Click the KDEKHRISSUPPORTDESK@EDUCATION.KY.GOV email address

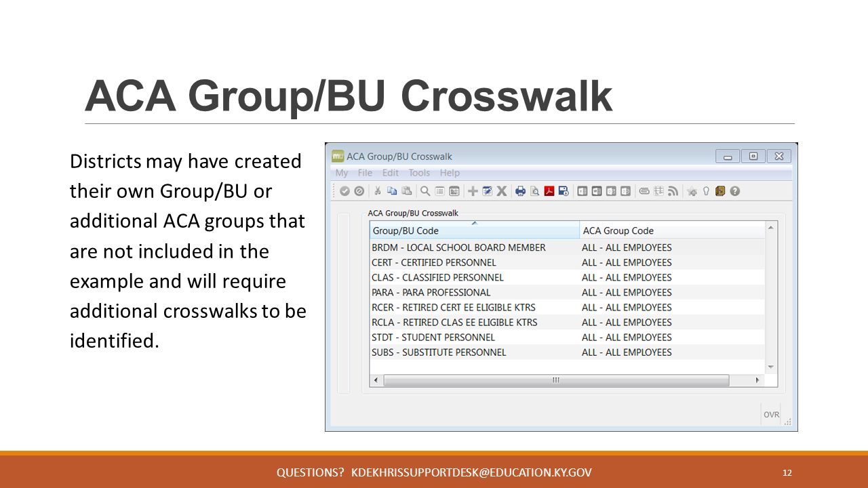click(x=471, y=472)
